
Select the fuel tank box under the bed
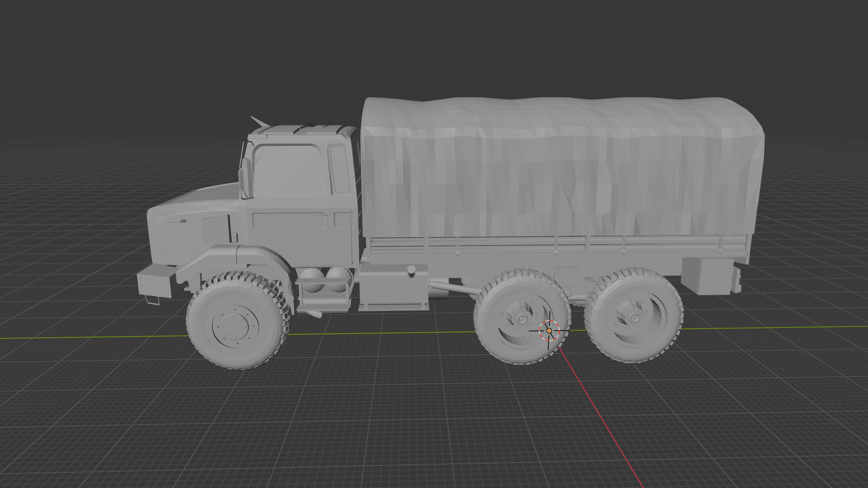pyautogui.click(x=394, y=287)
